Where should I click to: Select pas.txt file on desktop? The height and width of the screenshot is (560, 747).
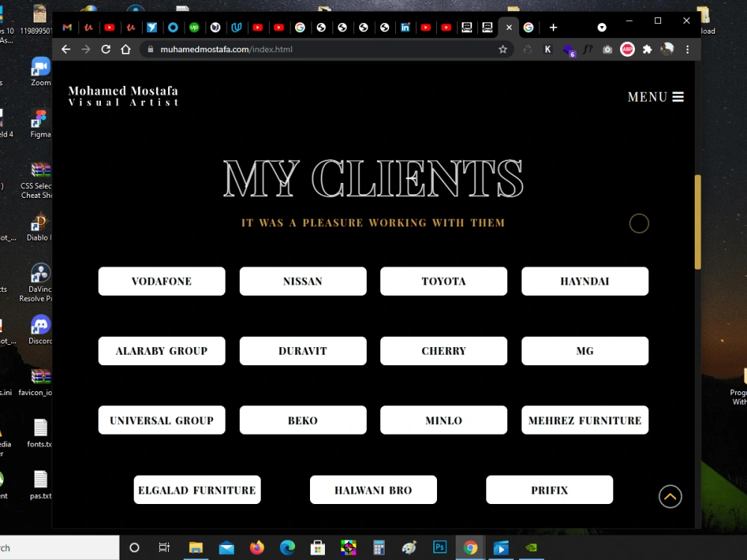pyautogui.click(x=41, y=485)
